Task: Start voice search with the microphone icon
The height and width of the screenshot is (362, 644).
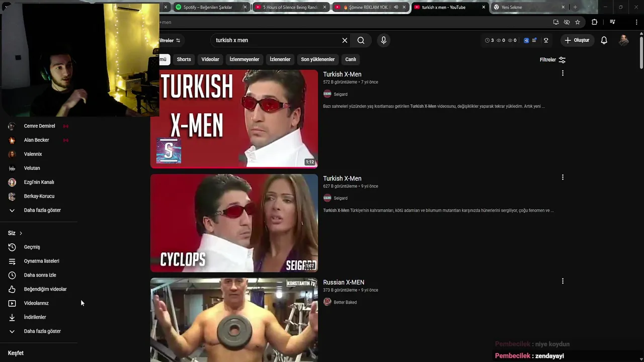Action: pos(383,40)
